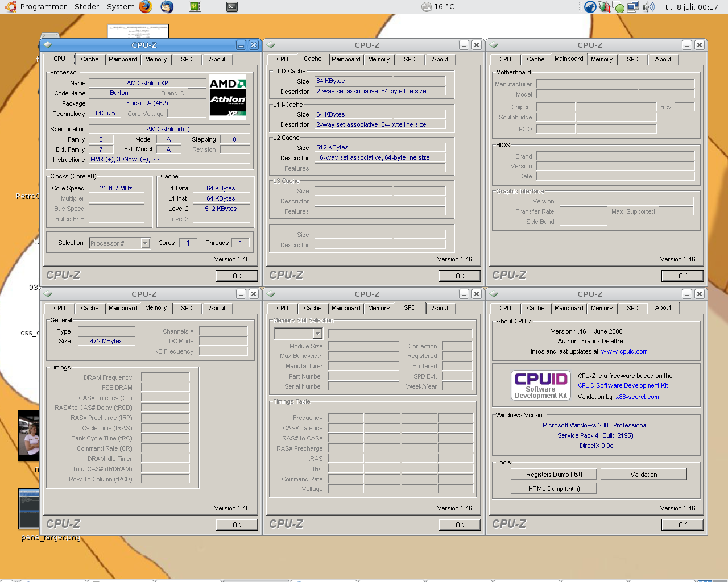Click the DirectX 9.0c text
This screenshot has height=582, width=728.
click(x=596, y=446)
